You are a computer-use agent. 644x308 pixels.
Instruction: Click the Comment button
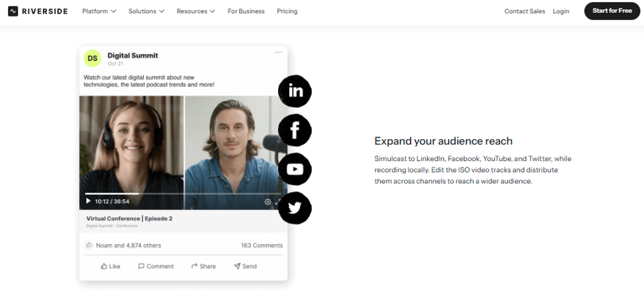pos(156,266)
